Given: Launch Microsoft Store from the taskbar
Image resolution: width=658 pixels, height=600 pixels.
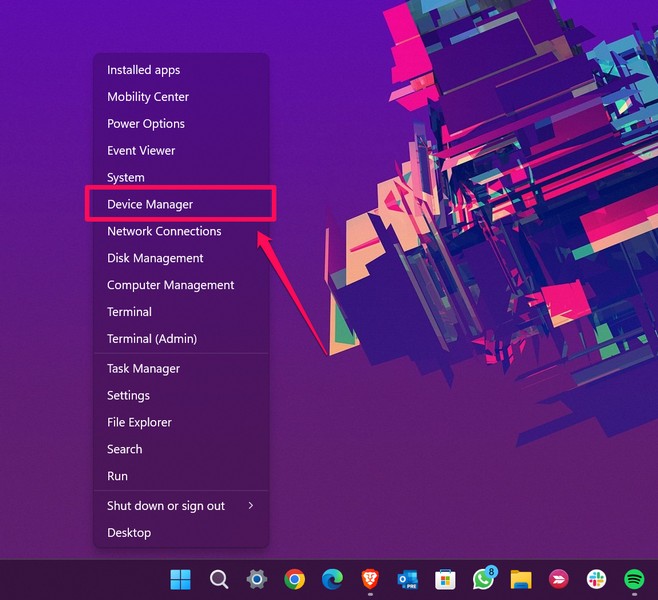Looking at the screenshot, I should (x=446, y=579).
